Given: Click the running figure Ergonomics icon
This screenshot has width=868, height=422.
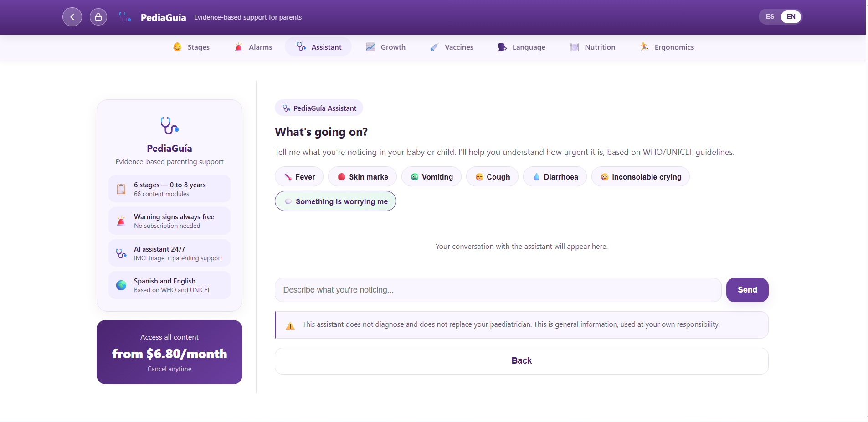Looking at the screenshot, I should [x=644, y=47].
